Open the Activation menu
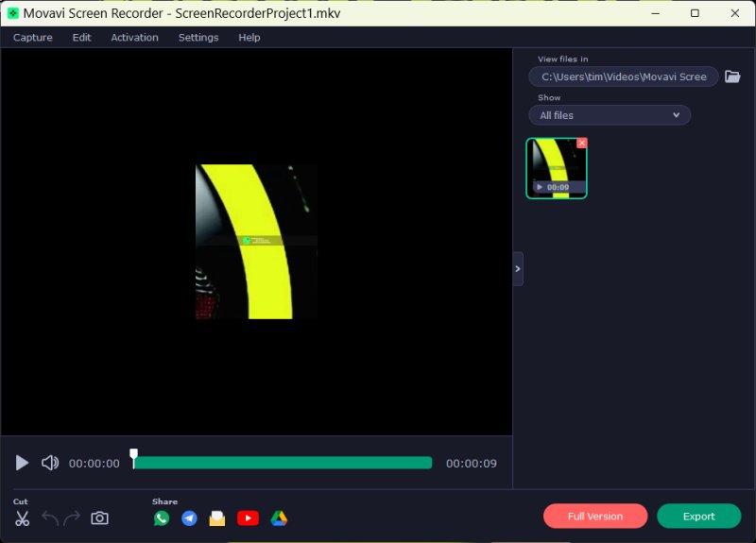The image size is (756, 543). coord(134,38)
